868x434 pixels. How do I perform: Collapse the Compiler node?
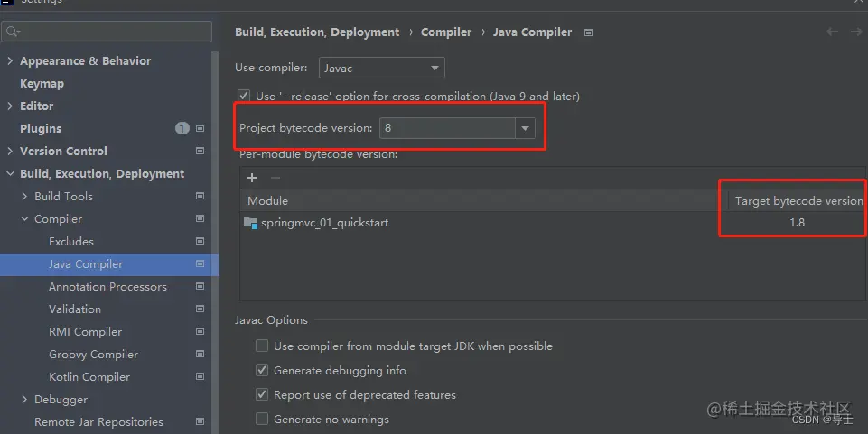24,219
